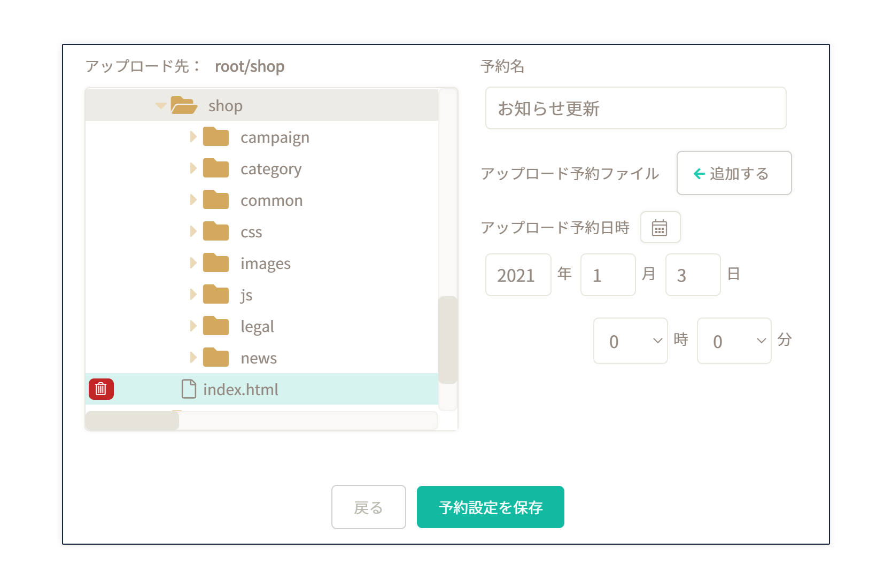Image resolution: width=892 pixels, height=588 pixels.
Task: Open the minute (分) dropdown
Action: [734, 341]
